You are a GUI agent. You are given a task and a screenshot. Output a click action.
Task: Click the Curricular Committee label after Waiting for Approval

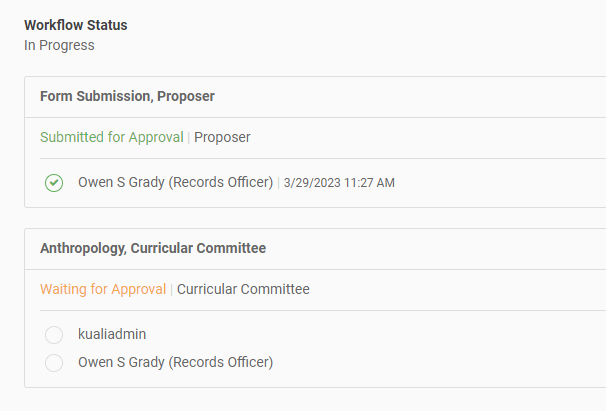[x=243, y=289]
